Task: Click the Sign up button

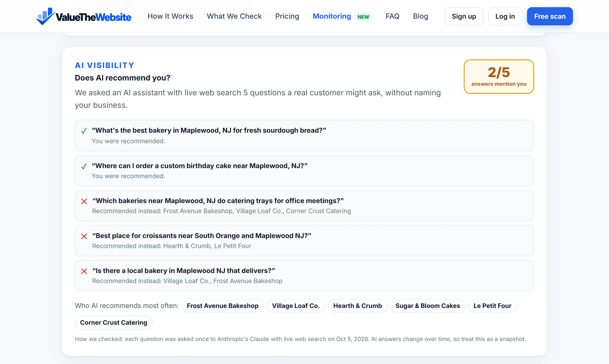Action: 464,16
